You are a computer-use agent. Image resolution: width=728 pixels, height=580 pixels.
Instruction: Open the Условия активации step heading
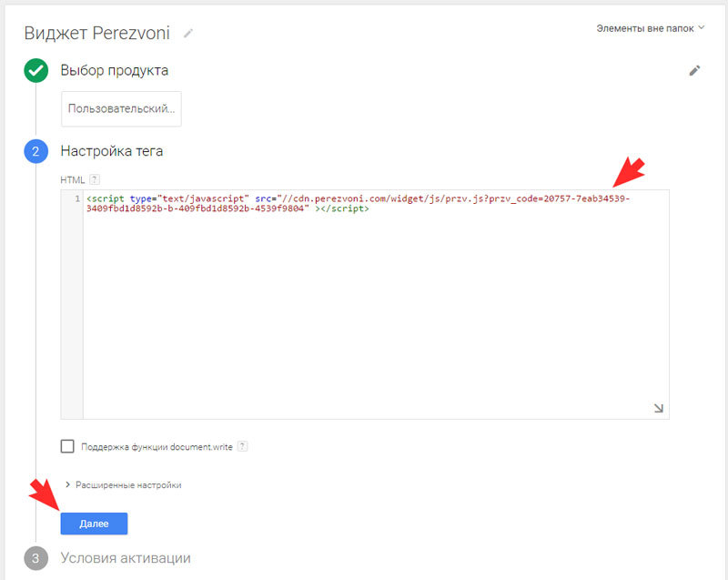(x=126, y=558)
